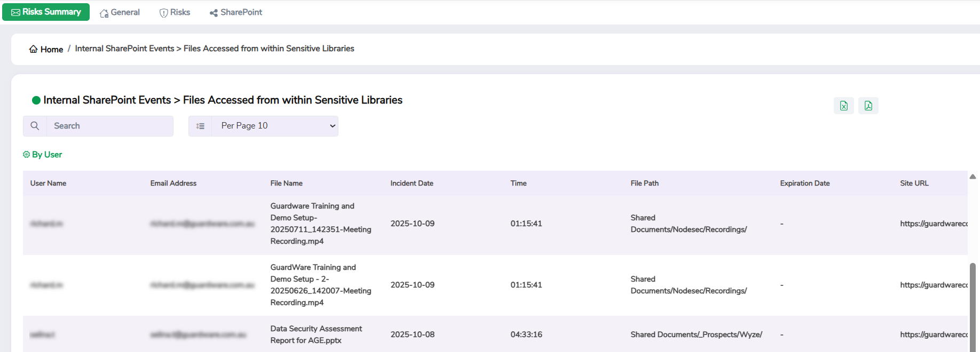
Task: Go to the SharePoint tab
Action: pos(235,12)
